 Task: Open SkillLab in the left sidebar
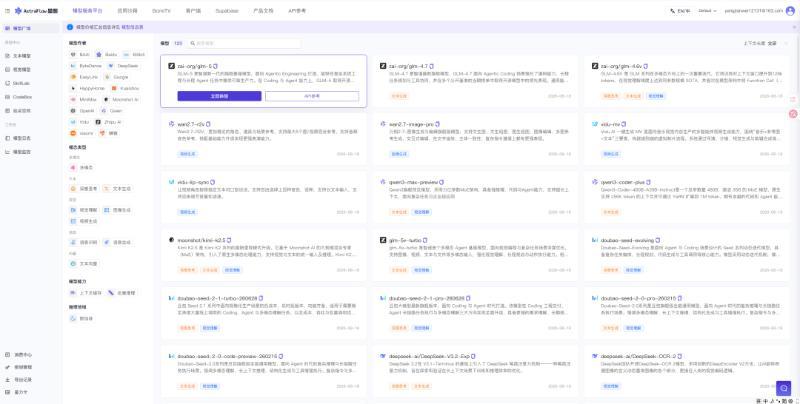pos(22,83)
